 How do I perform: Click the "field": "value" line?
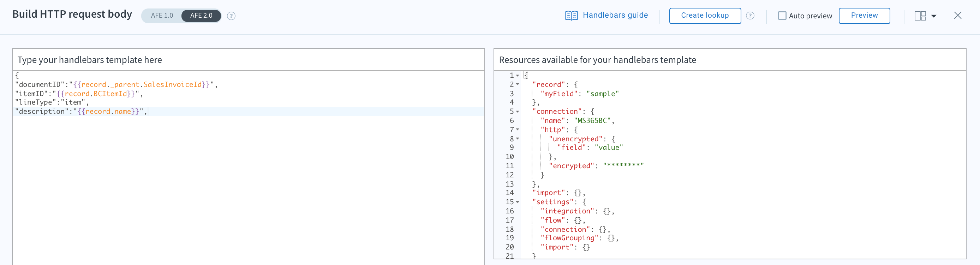(590, 147)
